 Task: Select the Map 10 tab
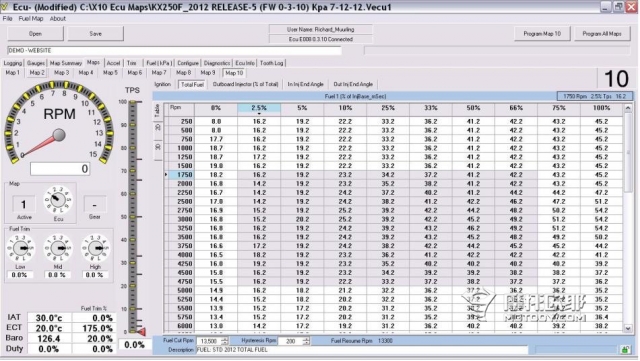234,73
